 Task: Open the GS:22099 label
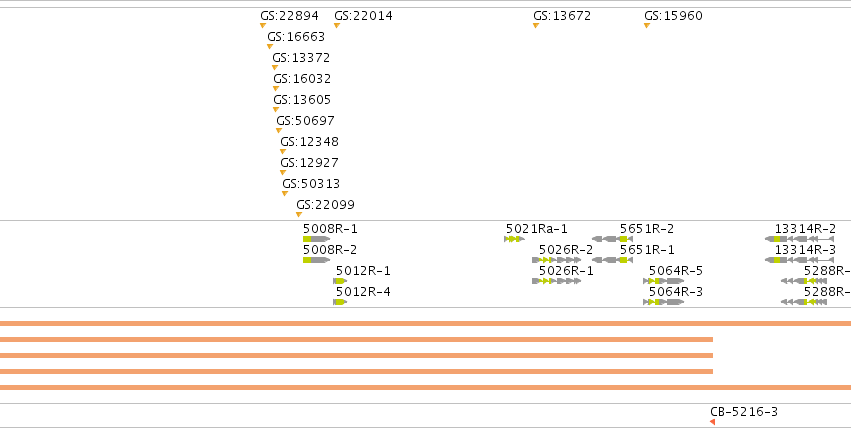(x=325, y=205)
